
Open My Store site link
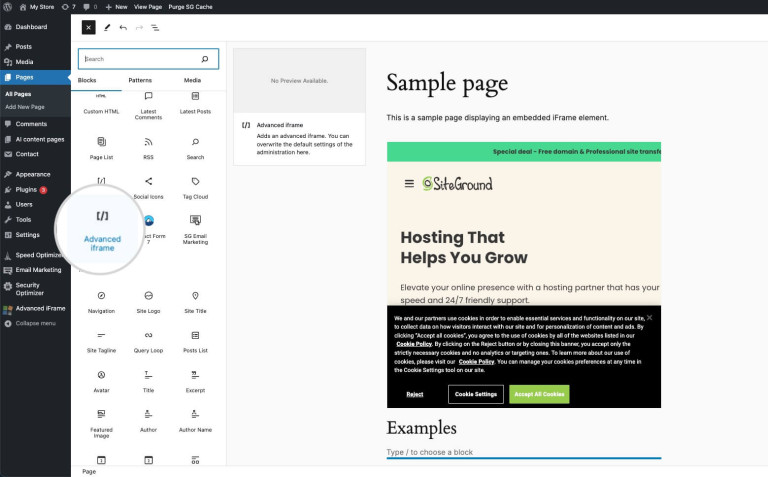click(x=37, y=7)
